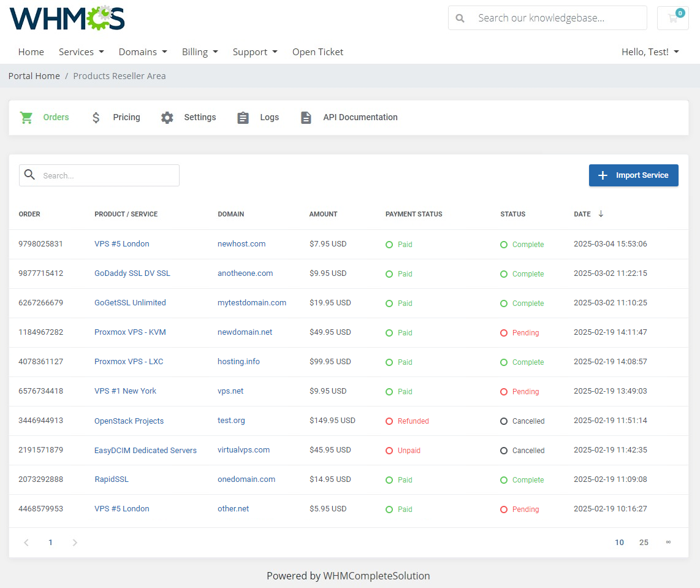Click the red Refunded status indicator for test.org

(389, 421)
